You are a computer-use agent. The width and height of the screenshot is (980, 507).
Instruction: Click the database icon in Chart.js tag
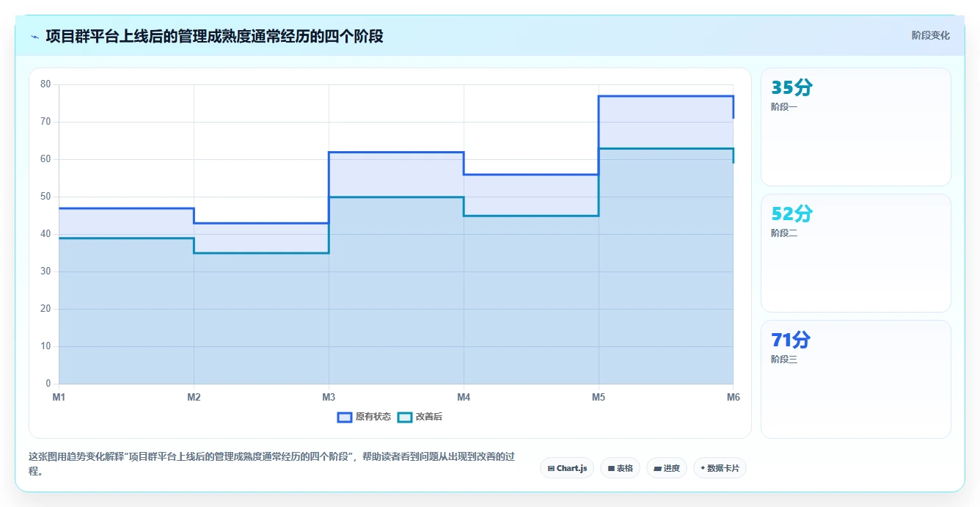pos(551,468)
